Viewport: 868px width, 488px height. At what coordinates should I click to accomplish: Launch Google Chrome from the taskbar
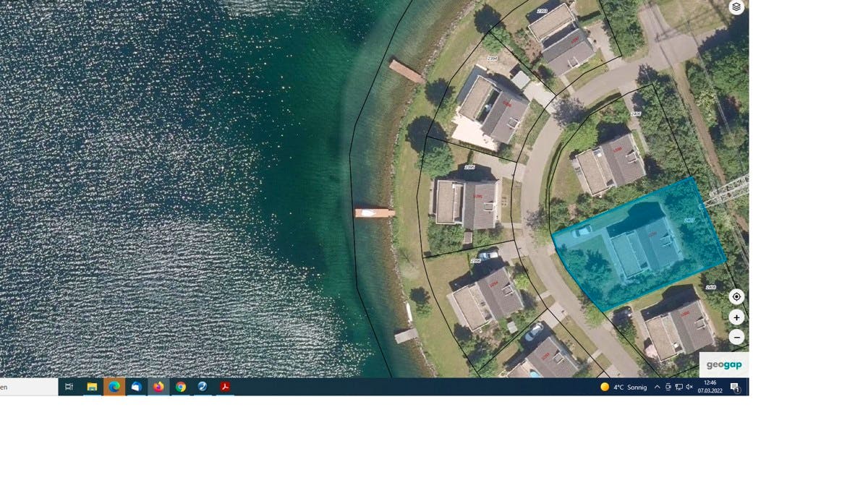(181, 387)
